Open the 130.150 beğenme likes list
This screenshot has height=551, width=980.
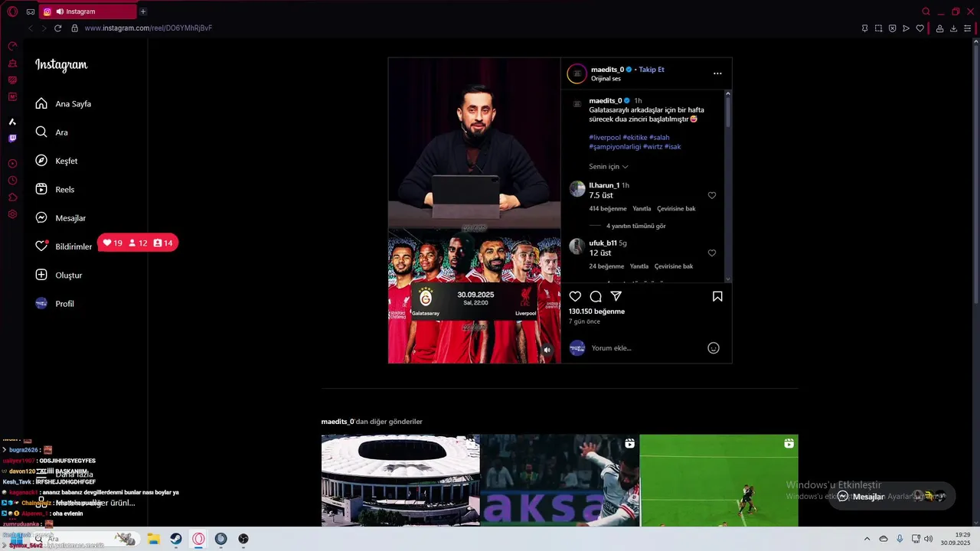point(596,311)
